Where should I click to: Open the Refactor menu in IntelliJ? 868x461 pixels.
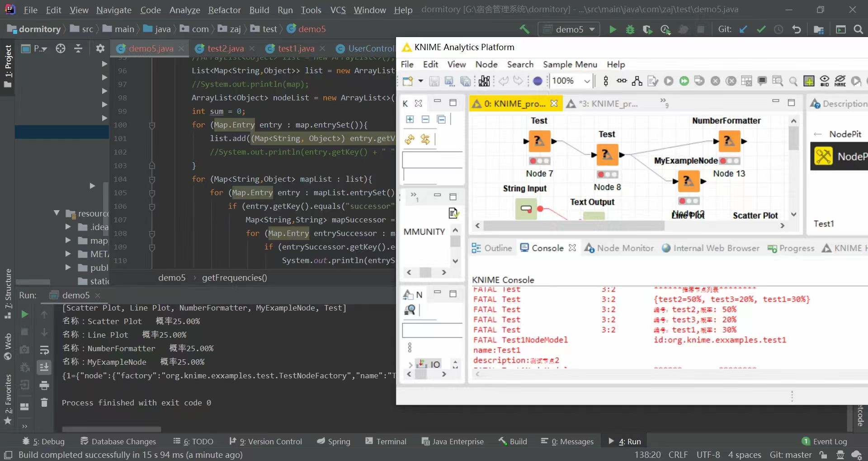224,10
